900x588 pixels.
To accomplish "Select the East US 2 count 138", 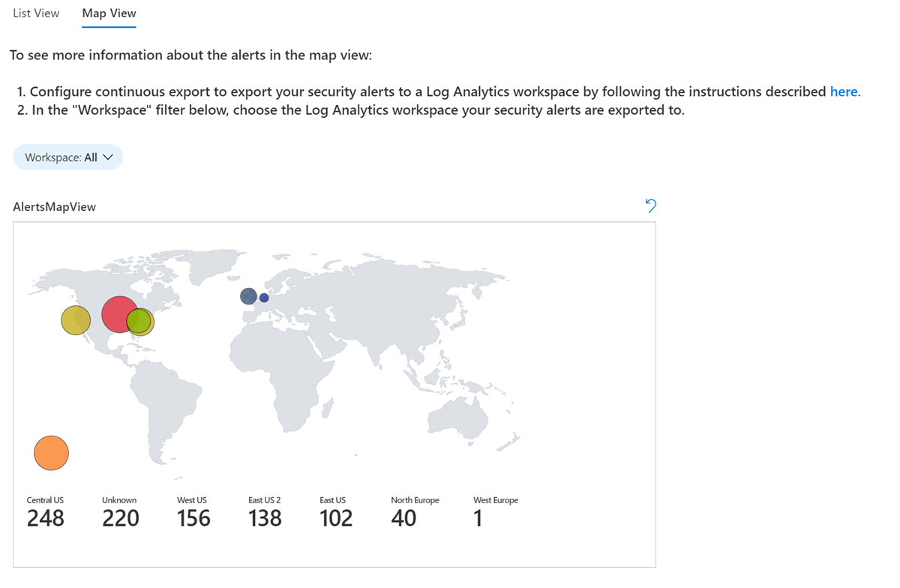I will click(x=265, y=517).
